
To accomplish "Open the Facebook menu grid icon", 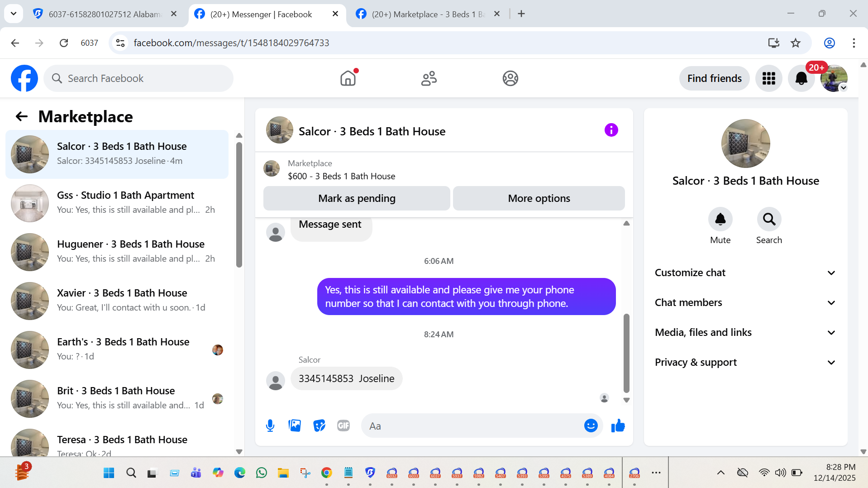I will tap(768, 78).
